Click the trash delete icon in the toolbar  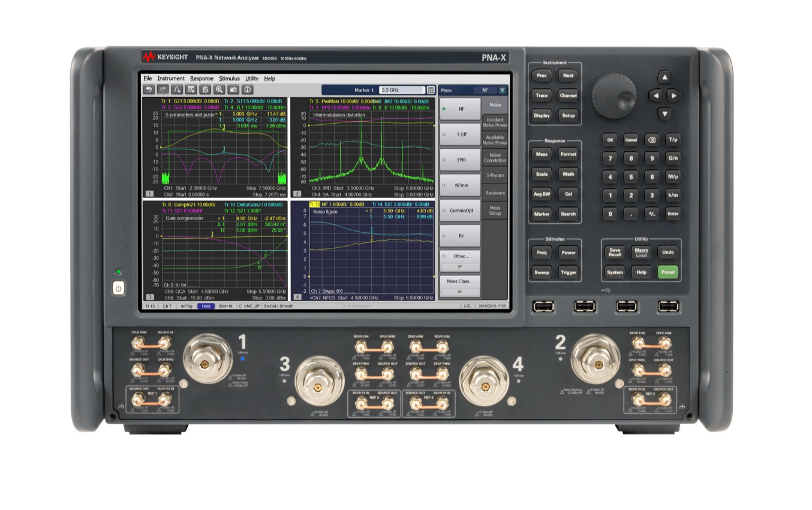(205, 89)
